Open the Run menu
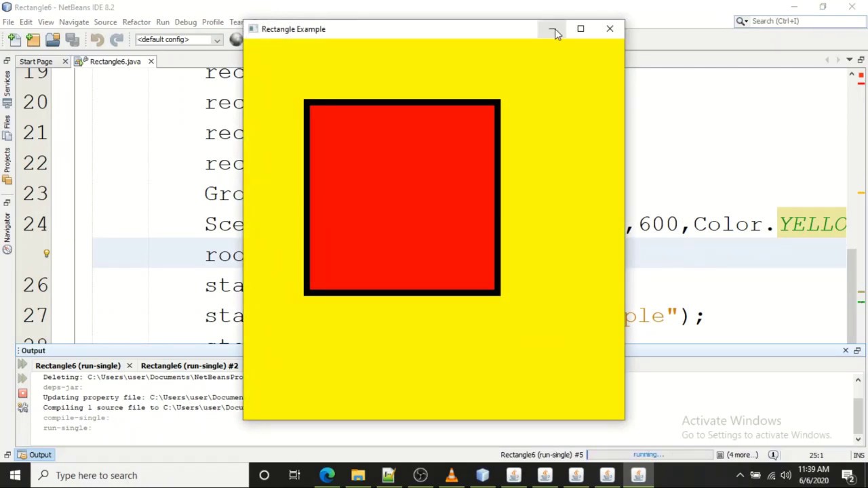 click(x=163, y=22)
